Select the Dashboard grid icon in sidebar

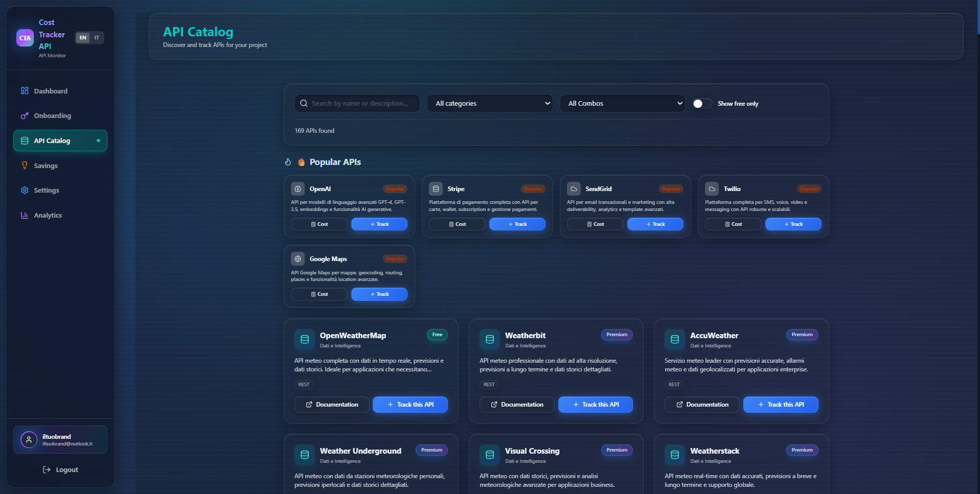[x=25, y=90]
